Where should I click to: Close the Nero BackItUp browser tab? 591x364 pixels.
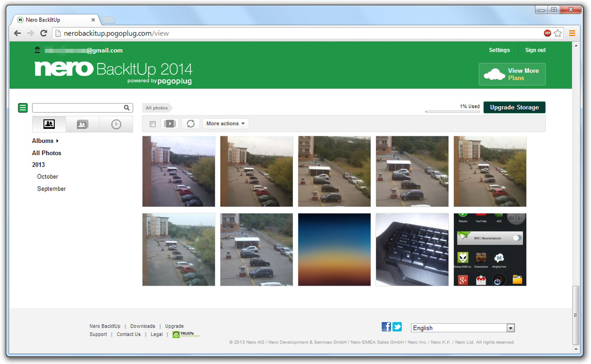pyautogui.click(x=93, y=19)
